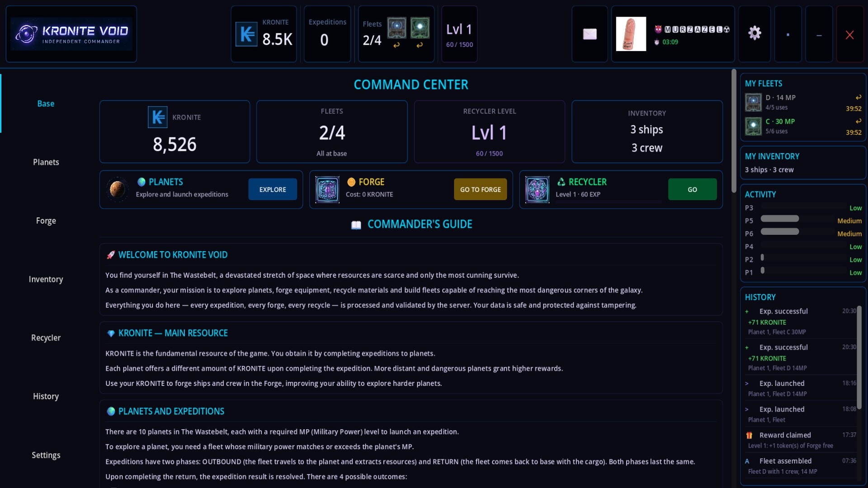Click the My Inventory panel heading

tap(772, 156)
